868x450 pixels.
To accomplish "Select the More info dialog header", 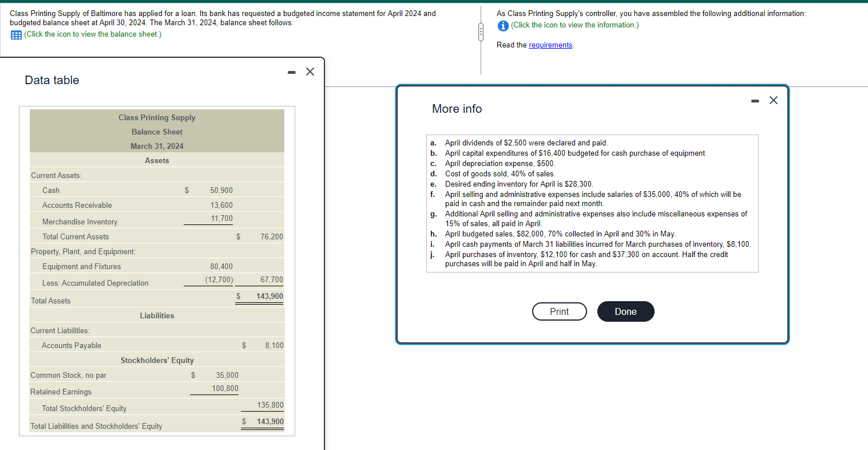I will [457, 109].
